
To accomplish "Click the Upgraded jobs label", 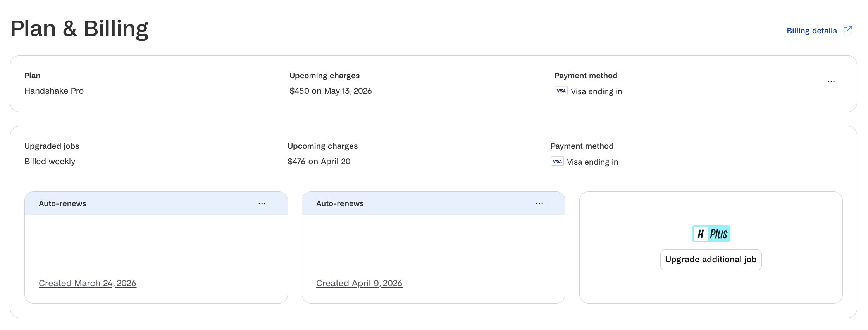I will click(52, 146).
